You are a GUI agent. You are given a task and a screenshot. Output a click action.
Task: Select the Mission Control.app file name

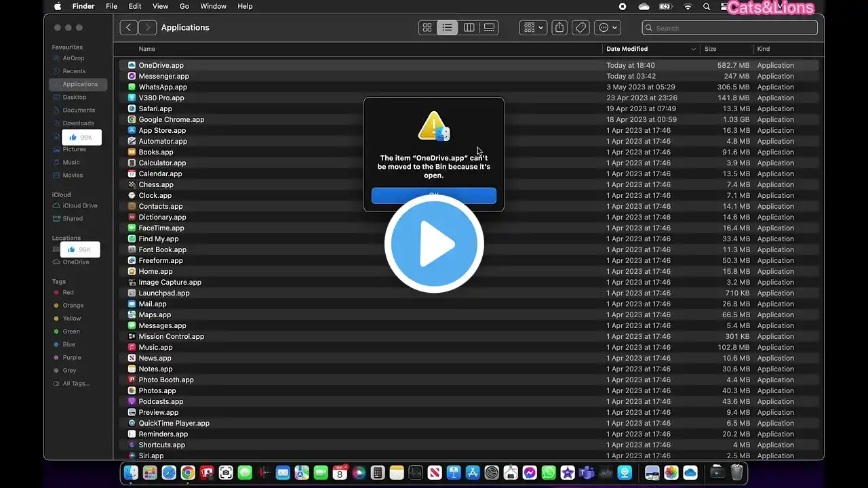(172, 336)
